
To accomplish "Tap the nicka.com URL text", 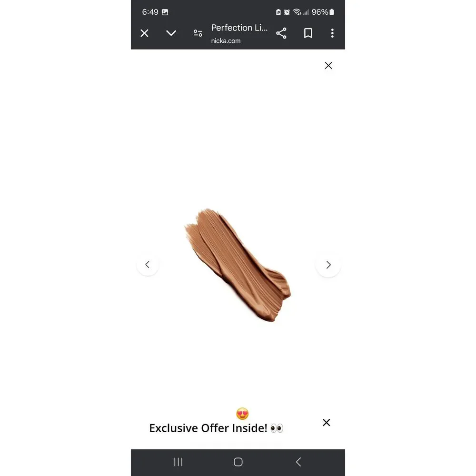I will [226, 40].
